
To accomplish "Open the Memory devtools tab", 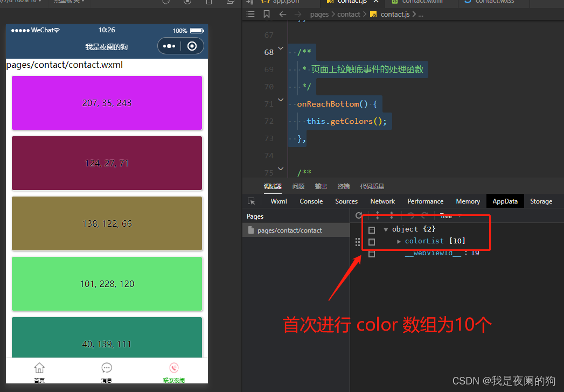I will (x=468, y=201).
